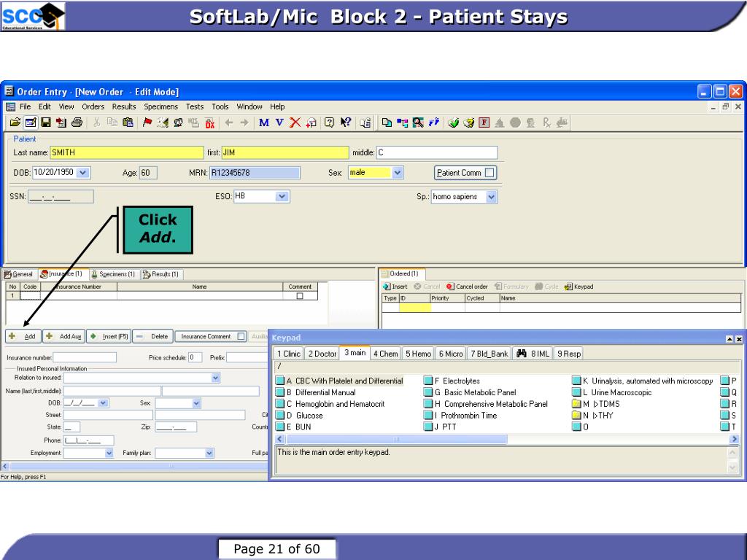Click the context help pointer icon
Viewport: 747px width, 560px height.
(x=345, y=122)
